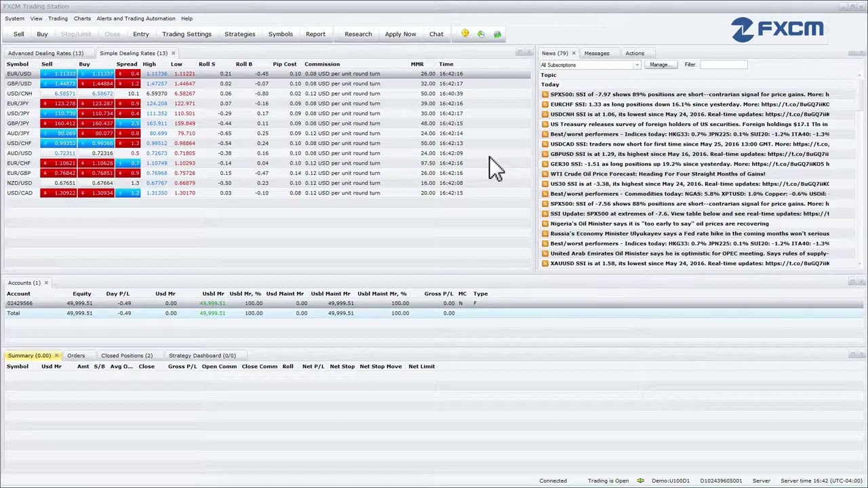Screen dimensions: 868x488
Task: Open the Charts menu
Action: coord(82,18)
